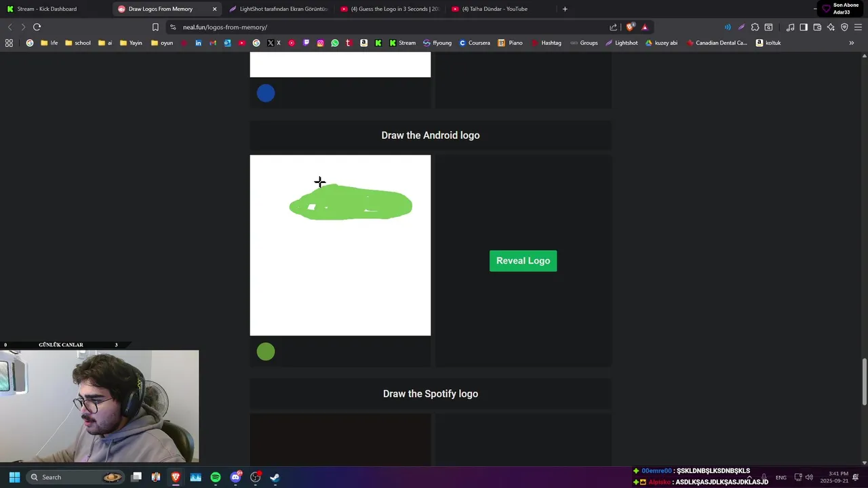Image resolution: width=868 pixels, height=488 pixels.
Task: Open the Brave VPN shield icon
Action: click(844, 27)
